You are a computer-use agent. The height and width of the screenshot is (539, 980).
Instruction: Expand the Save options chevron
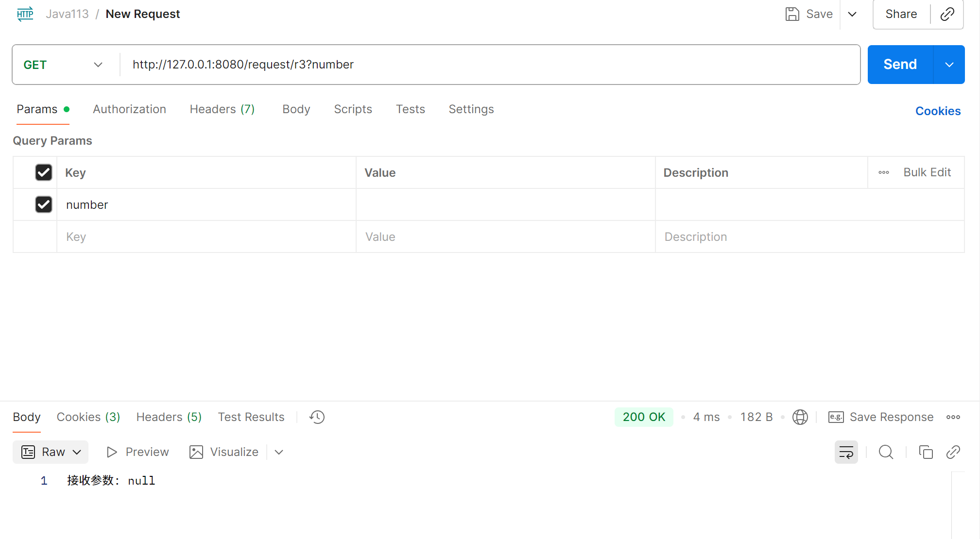(x=852, y=14)
